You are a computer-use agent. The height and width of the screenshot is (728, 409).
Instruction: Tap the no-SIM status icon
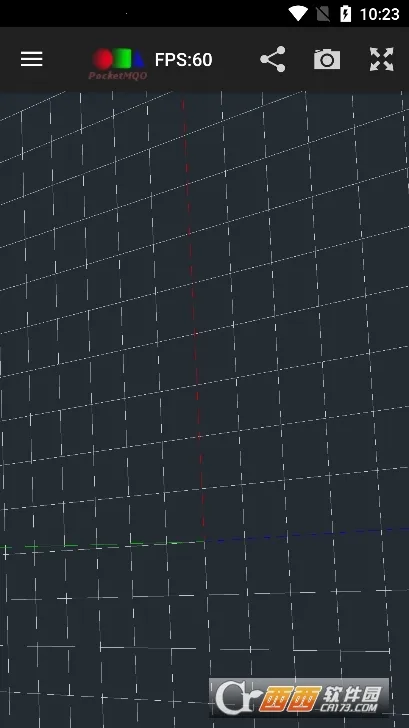point(323,14)
